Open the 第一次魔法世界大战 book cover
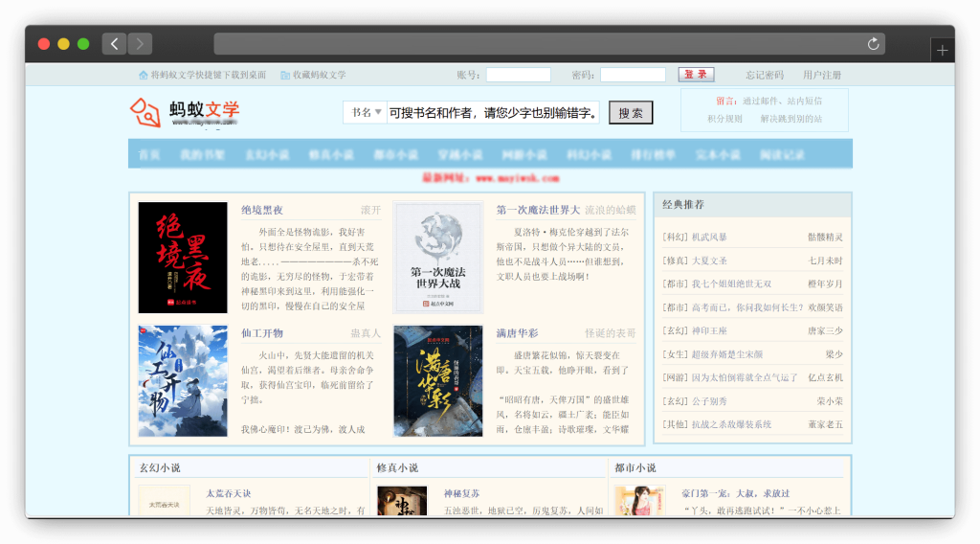 click(438, 257)
